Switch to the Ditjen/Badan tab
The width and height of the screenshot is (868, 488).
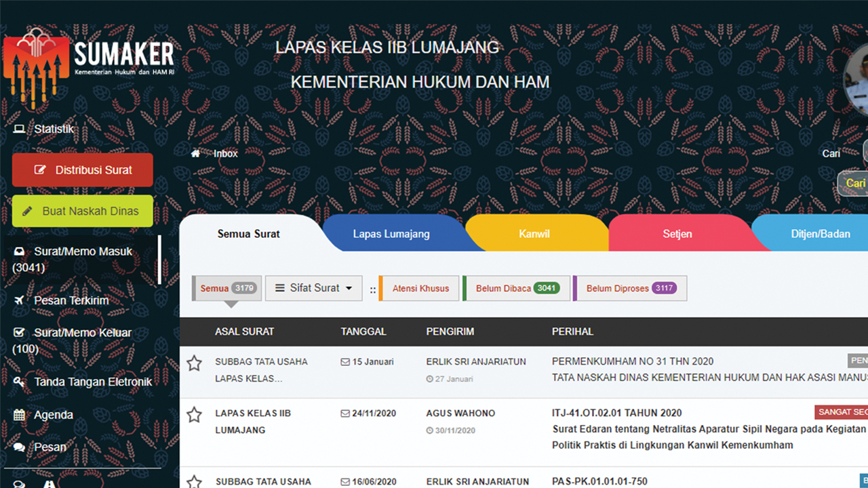(x=821, y=234)
